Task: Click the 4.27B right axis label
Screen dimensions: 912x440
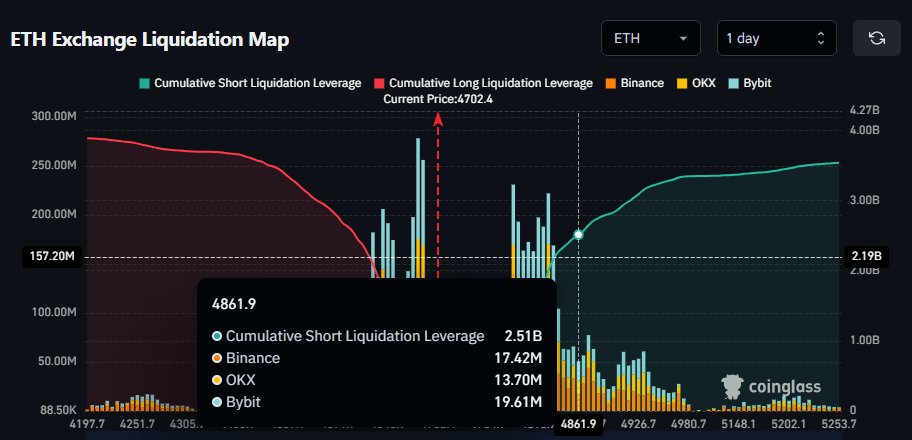Action: click(x=864, y=110)
